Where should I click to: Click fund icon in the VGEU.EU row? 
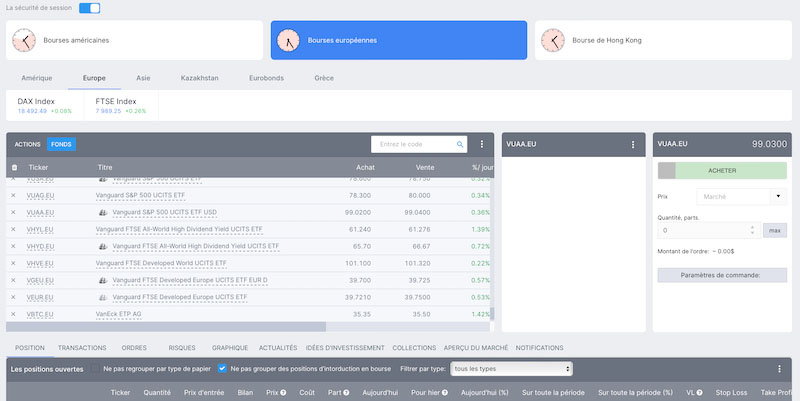[x=103, y=280]
